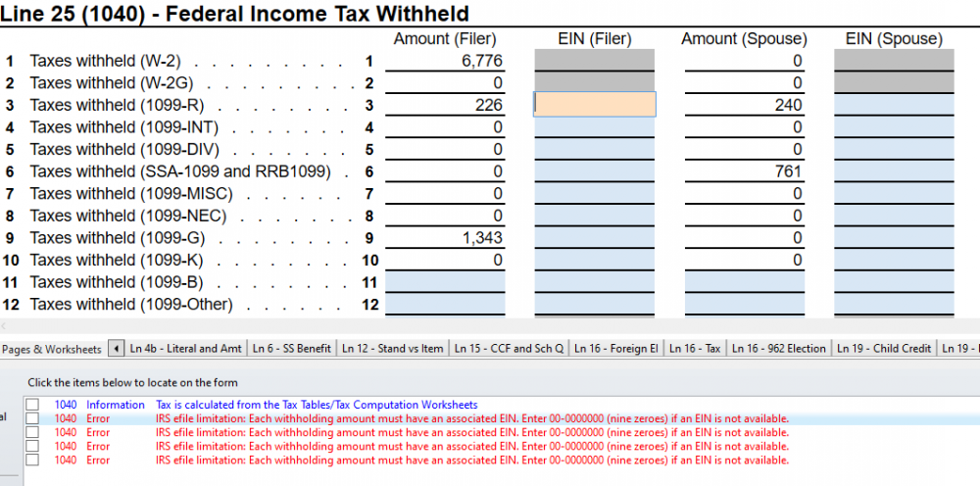Click the second red IRS efile limitation error
Viewport: 980px width, 486px height.
click(x=472, y=432)
